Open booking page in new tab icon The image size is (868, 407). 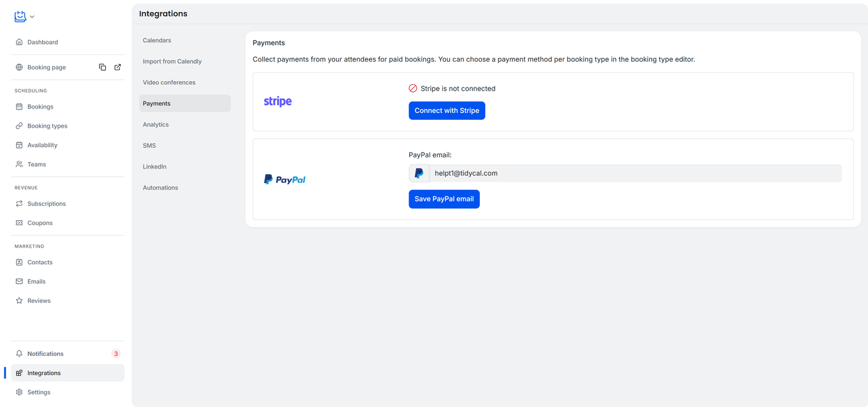117,67
